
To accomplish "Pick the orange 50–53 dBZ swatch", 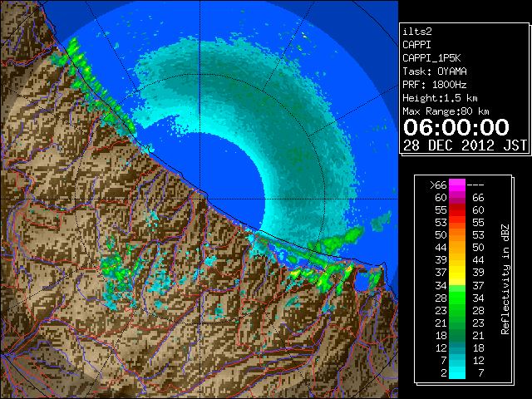I will (x=457, y=235).
